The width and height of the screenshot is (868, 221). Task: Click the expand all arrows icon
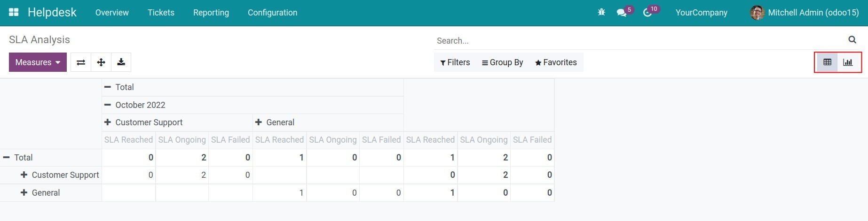[101, 62]
